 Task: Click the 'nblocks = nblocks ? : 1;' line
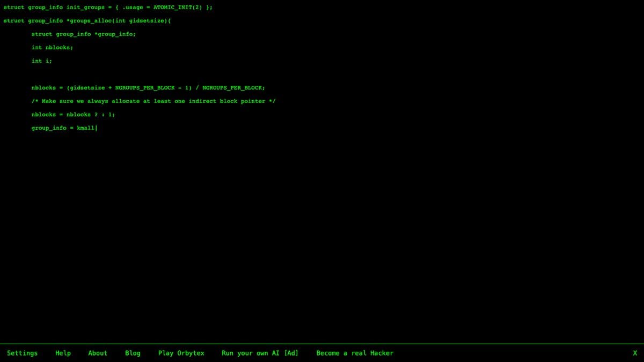73,115
